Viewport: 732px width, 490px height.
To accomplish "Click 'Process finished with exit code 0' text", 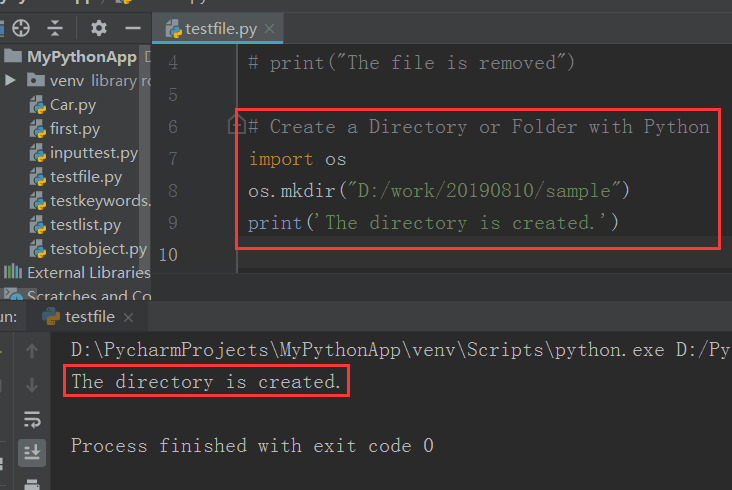I will (x=252, y=446).
